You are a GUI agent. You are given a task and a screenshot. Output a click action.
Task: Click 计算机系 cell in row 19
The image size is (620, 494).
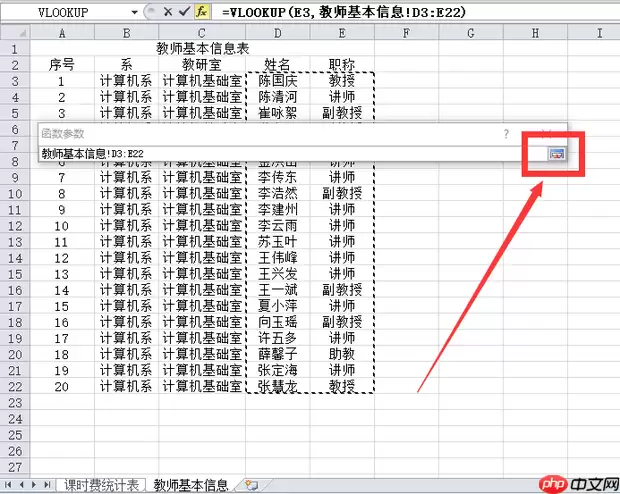(127, 338)
